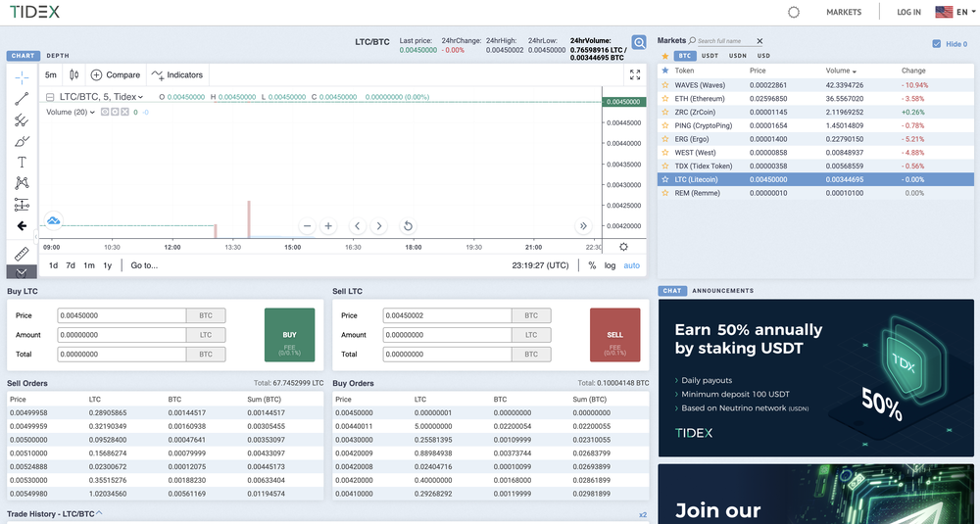Screen dimensions: 980x524
Task: Click the Buy LTC Amount input field
Action: 122,335
